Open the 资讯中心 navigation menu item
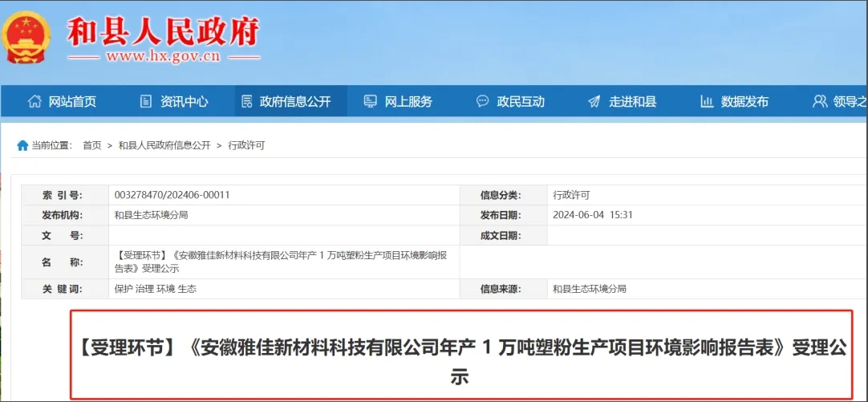The height and width of the screenshot is (402, 868). click(x=184, y=102)
